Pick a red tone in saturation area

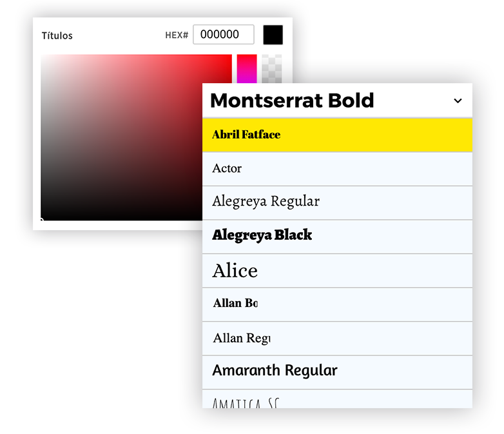coord(213,71)
